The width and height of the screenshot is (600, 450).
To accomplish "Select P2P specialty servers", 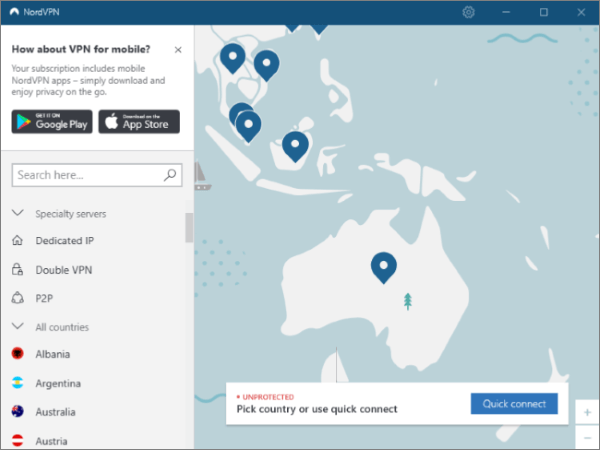I will [44, 298].
